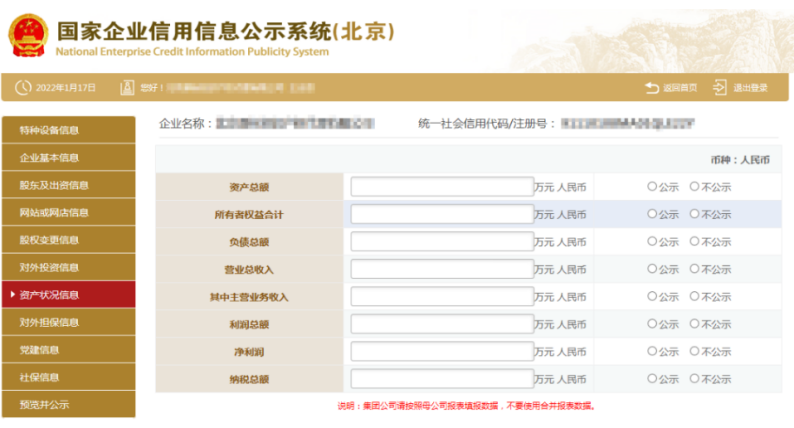This screenshot has height=428, width=794.
Task: Select 公示 for 其中主营业务收入
Action: 652,296
